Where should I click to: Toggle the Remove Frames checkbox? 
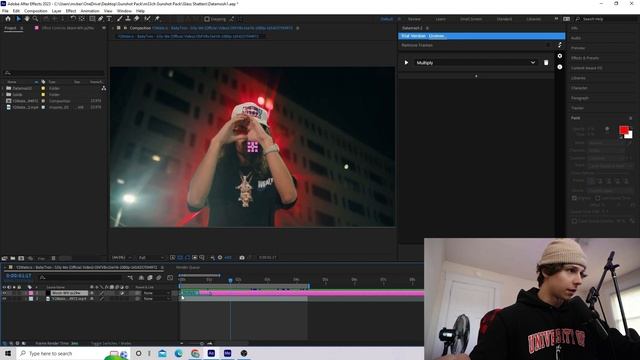pos(548,45)
